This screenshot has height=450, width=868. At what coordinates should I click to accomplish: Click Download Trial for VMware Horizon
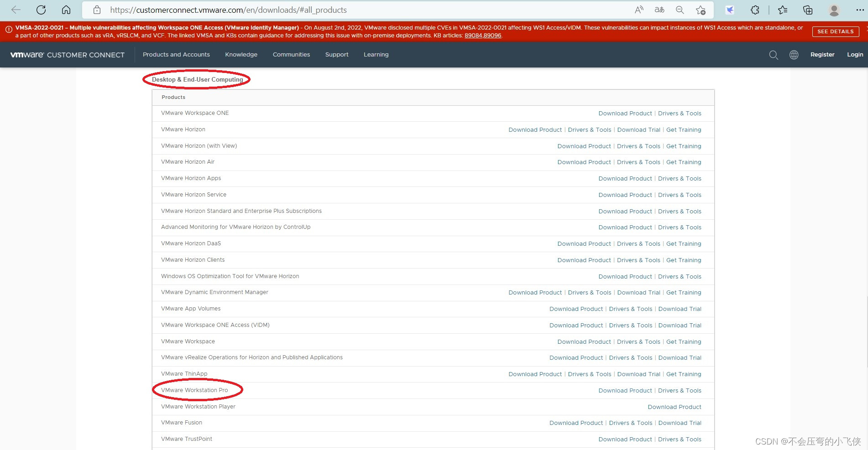[639, 129]
